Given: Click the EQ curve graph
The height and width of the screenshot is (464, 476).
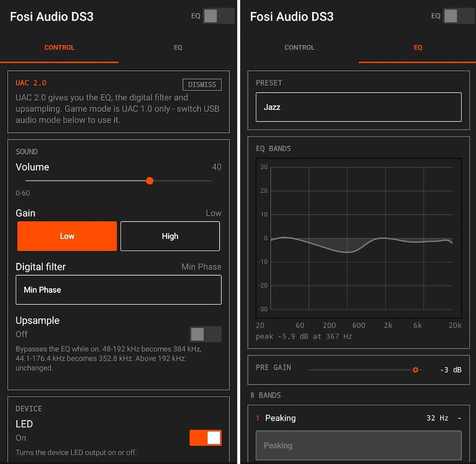Looking at the screenshot, I should [359, 238].
